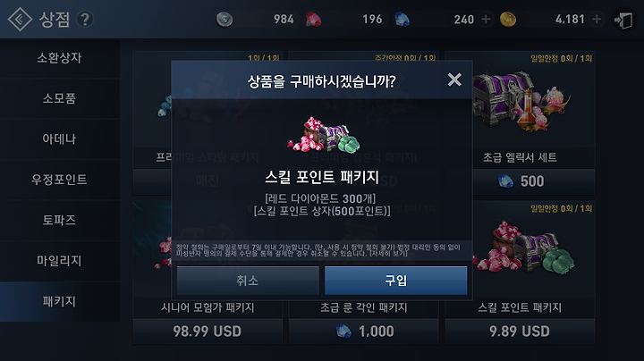Viewport: 644px width, 361px height.
Task: Switch to the 아데나 category
Action: (x=60, y=139)
